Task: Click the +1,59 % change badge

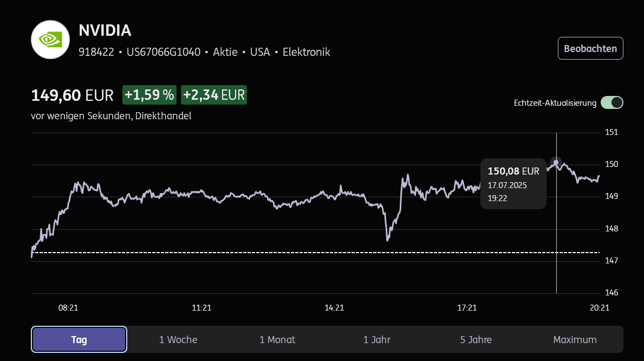Action: point(149,95)
